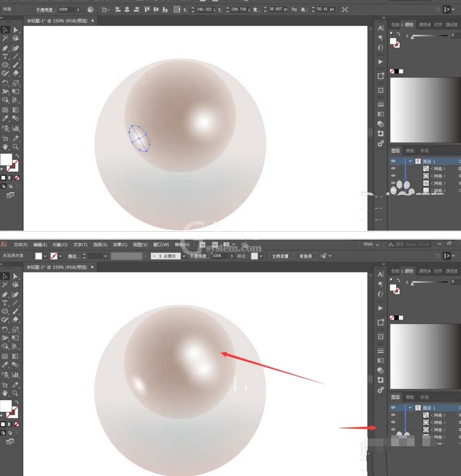Hide the second 网格 sublayer in lower panel
This screenshot has height=476, width=461.
click(393, 422)
